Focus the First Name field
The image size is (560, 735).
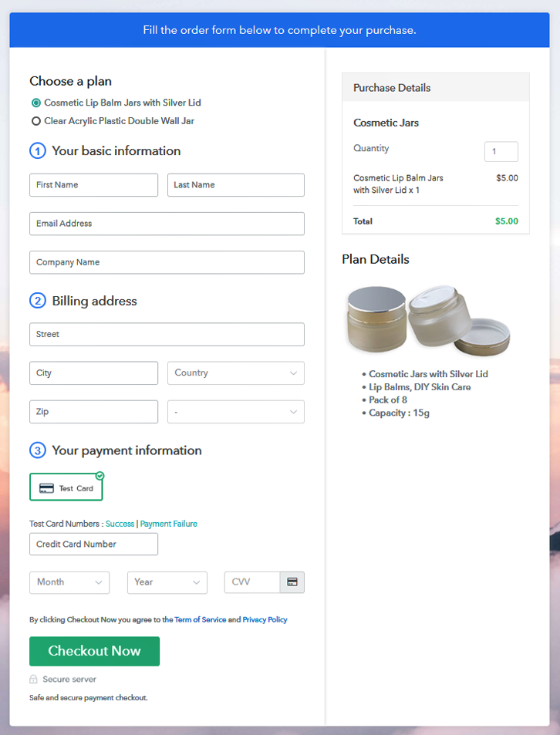tap(93, 185)
